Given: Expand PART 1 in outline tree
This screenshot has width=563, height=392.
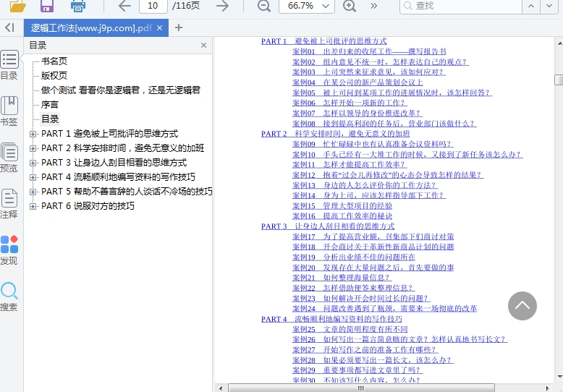Looking at the screenshot, I should point(33,134).
